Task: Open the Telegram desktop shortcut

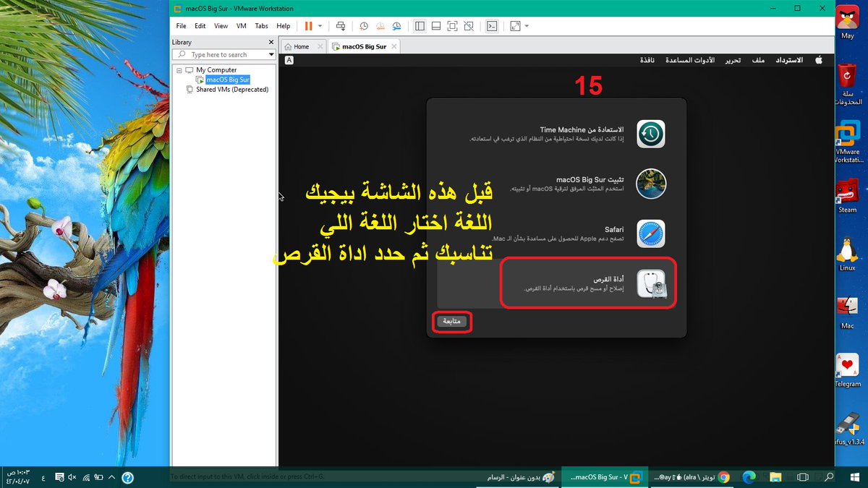Action: (x=847, y=370)
